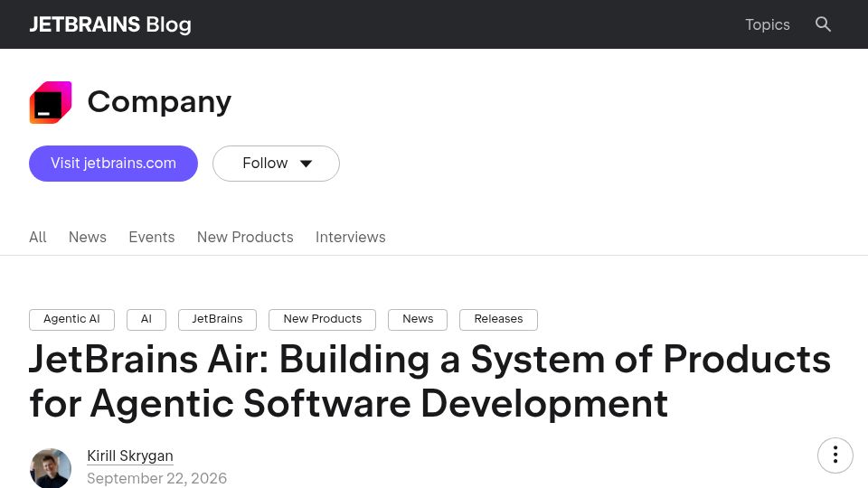Click the New Products tag

(322, 319)
